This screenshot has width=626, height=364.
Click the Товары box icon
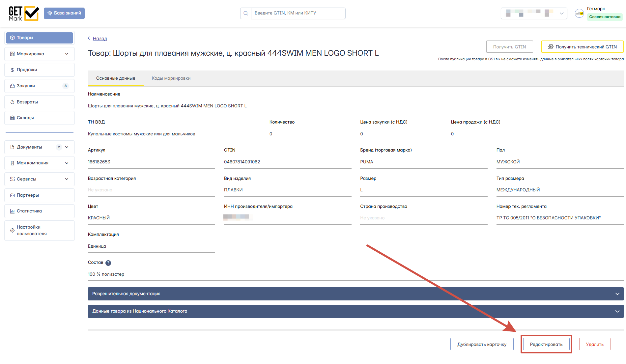coord(12,38)
